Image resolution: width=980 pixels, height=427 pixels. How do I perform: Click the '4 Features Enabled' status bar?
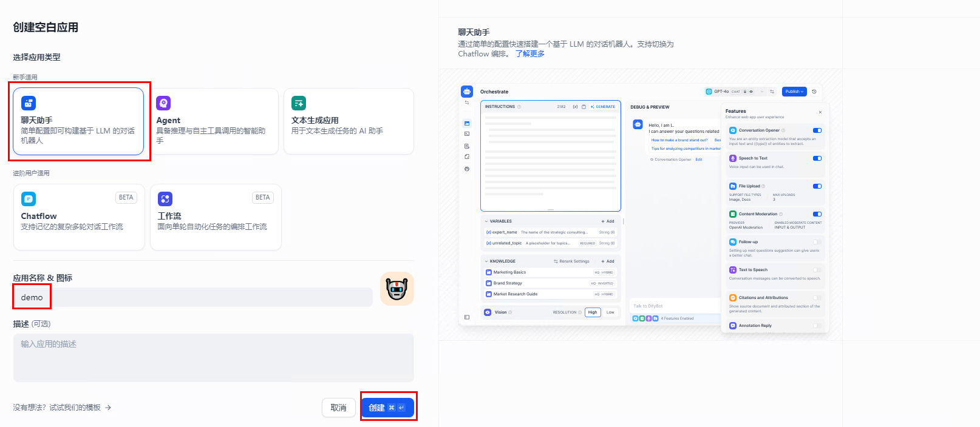[676, 318]
